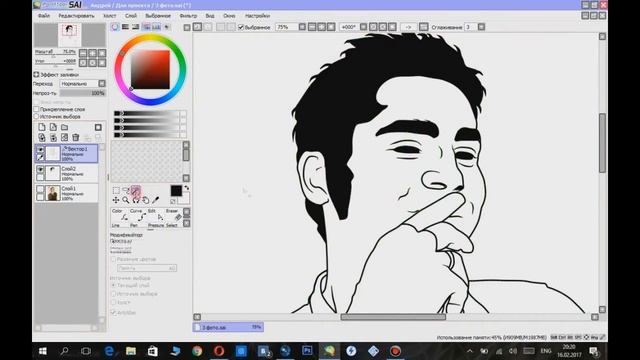This screenshot has height=360, width=640.
Task: Merge layer down
Action: 53,138
